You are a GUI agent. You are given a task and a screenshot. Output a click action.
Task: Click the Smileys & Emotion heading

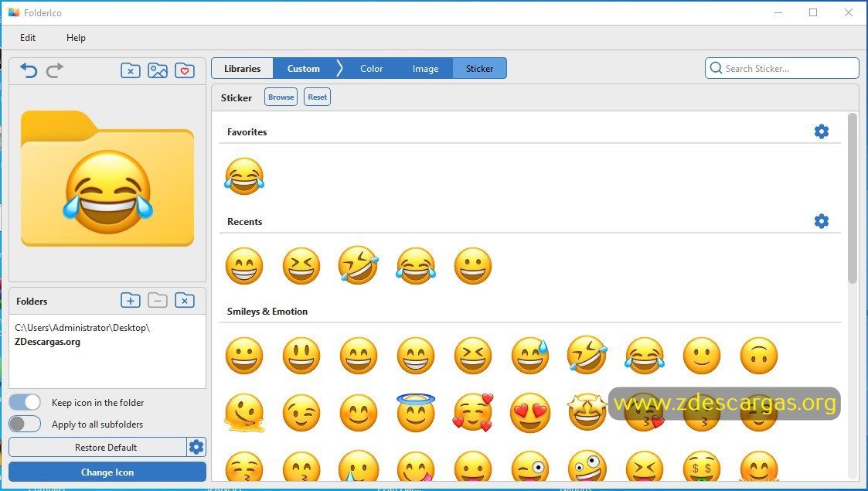tap(267, 311)
